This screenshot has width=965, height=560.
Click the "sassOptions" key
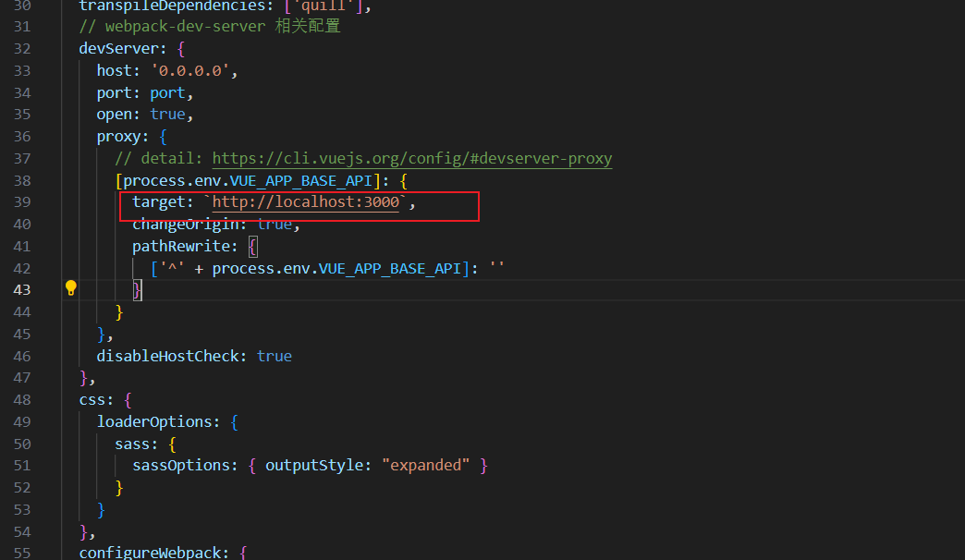point(181,465)
